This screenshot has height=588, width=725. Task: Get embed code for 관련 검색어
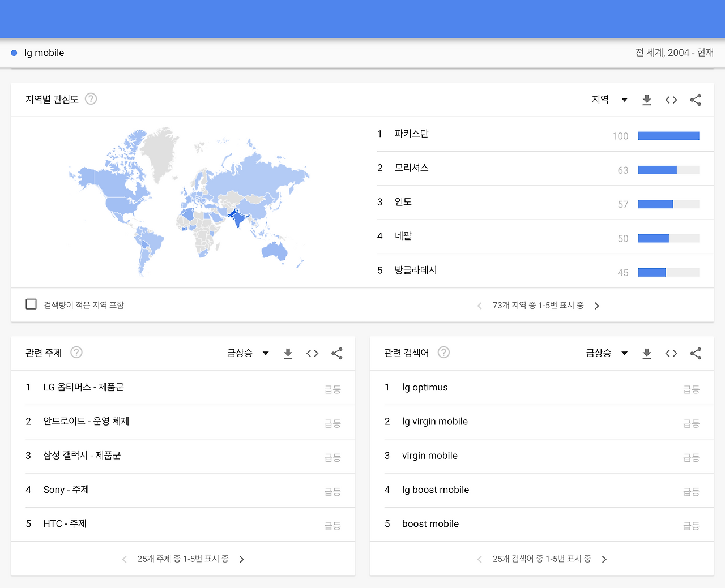tap(671, 353)
